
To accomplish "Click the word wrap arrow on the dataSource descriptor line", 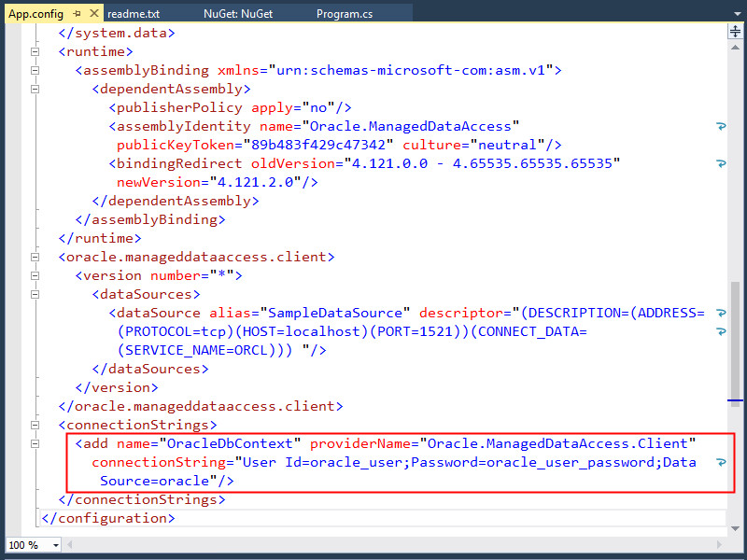I will coord(720,313).
